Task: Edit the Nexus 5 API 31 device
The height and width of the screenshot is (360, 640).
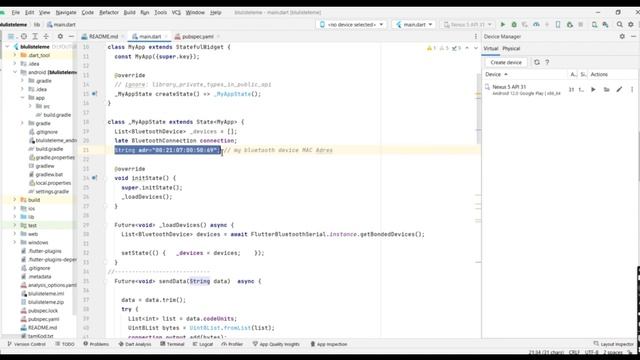Action: [619, 89]
